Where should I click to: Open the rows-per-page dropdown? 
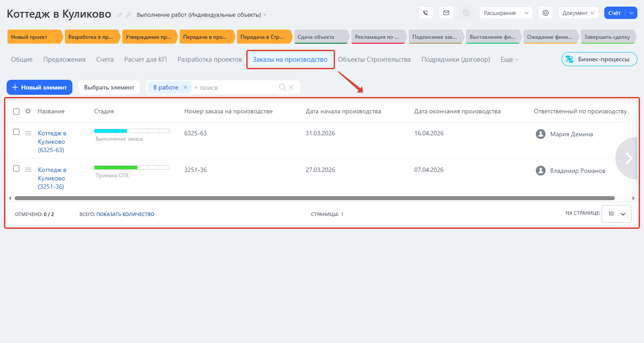coord(617,214)
